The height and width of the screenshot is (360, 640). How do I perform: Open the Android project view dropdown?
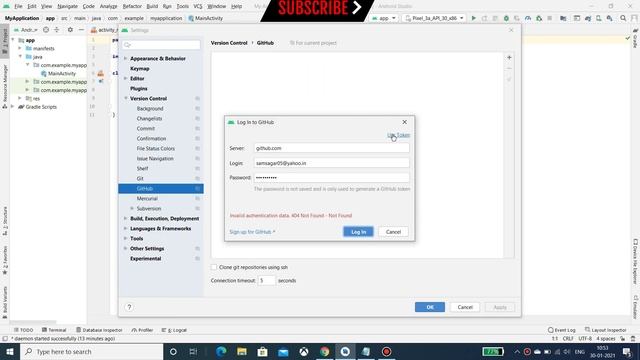coord(26,30)
